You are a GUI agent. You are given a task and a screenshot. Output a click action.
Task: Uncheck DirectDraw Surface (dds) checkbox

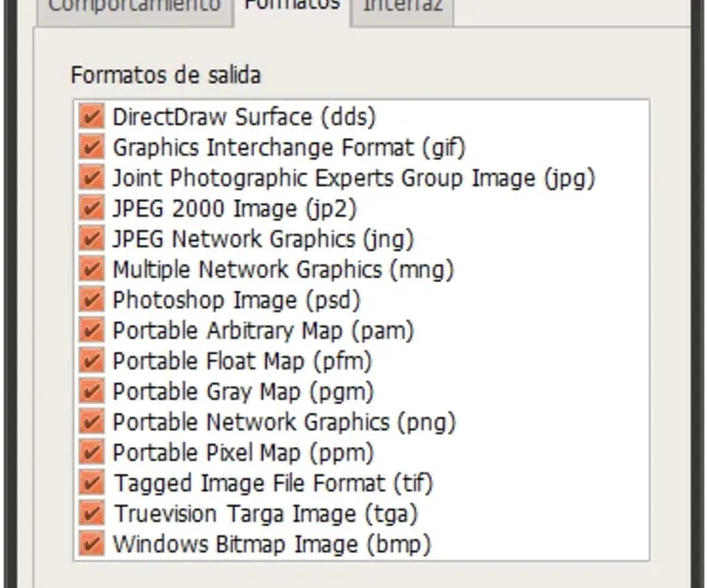pos(91,117)
